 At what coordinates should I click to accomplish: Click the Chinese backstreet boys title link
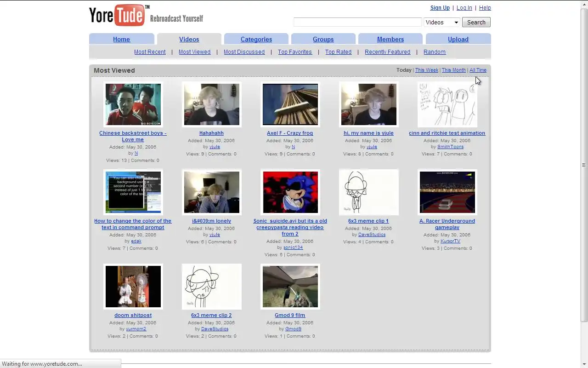pos(133,136)
